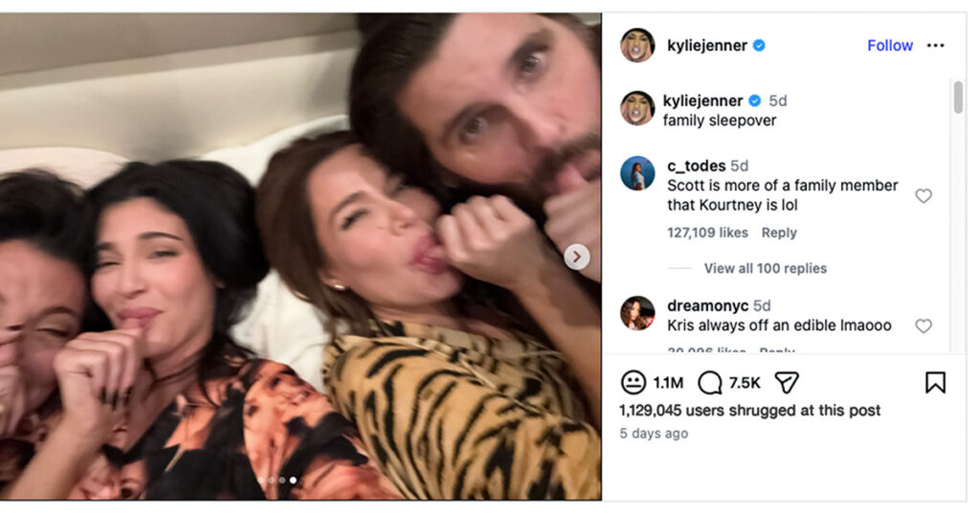Share the post with the paper plane icon
Viewport: 980px width, 515px height.
pos(786,383)
